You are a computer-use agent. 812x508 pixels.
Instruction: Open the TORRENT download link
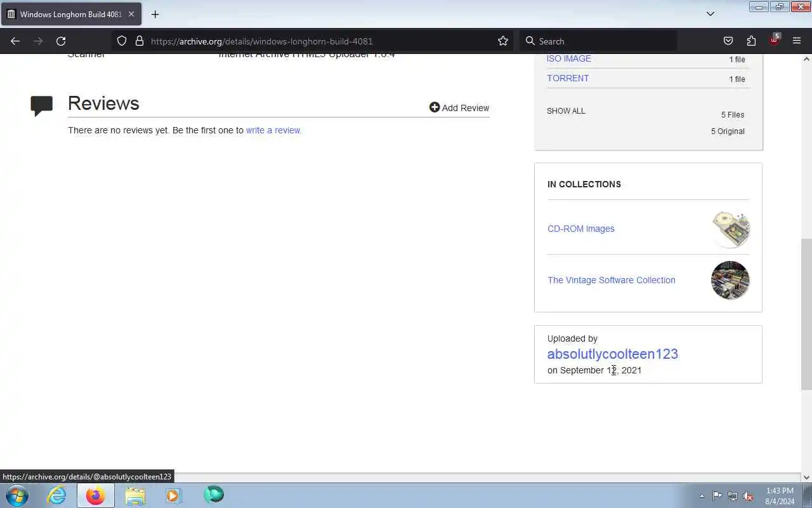[x=568, y=78]
